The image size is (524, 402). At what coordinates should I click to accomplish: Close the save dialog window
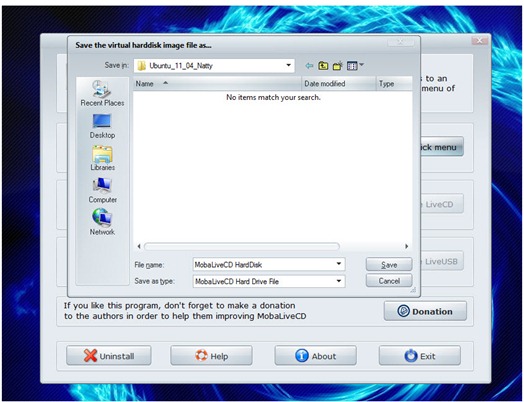pyautogui.click(x=401, y=42)
